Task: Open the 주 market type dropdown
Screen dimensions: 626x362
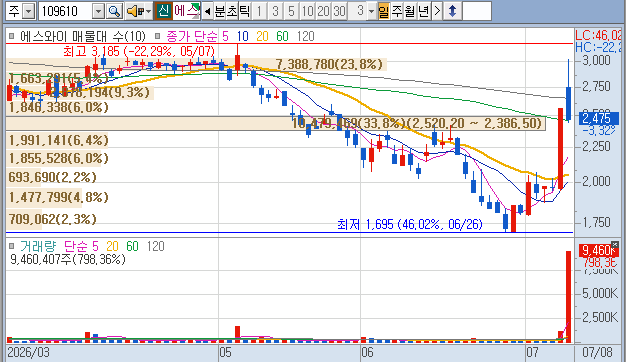Action: (29, 11)
